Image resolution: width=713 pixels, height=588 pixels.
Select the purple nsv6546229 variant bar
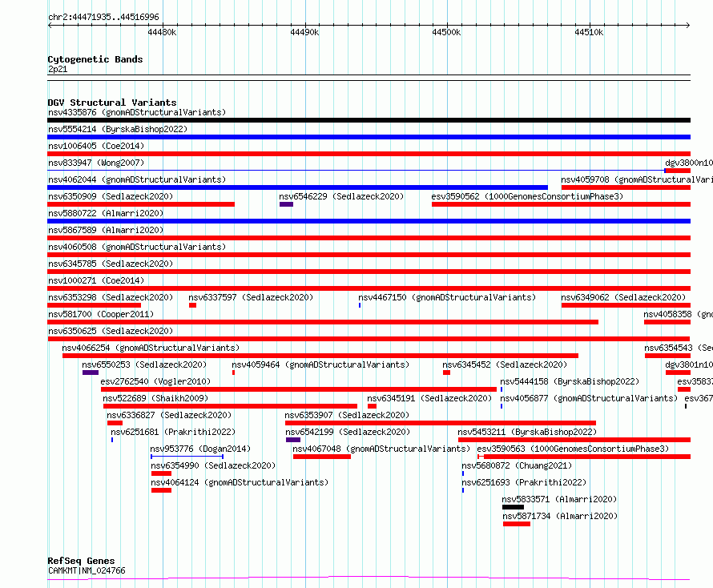coord(286,204)
